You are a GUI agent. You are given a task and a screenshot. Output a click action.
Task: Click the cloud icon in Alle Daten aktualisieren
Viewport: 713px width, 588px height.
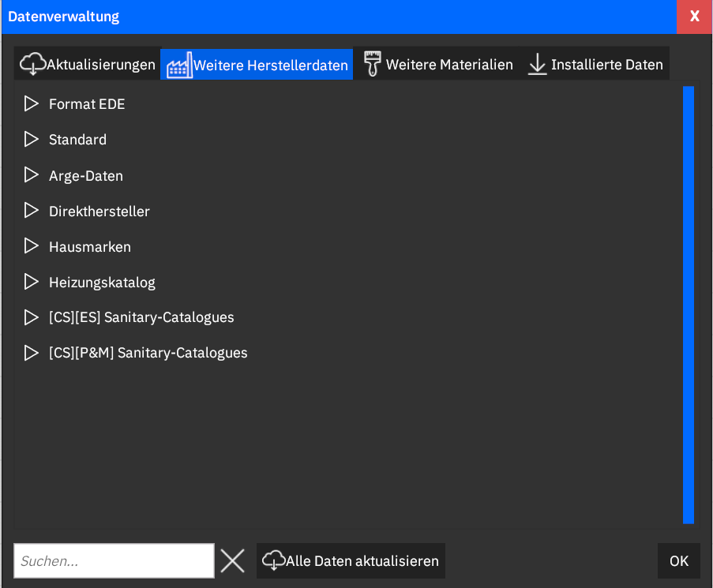[274, 560]
